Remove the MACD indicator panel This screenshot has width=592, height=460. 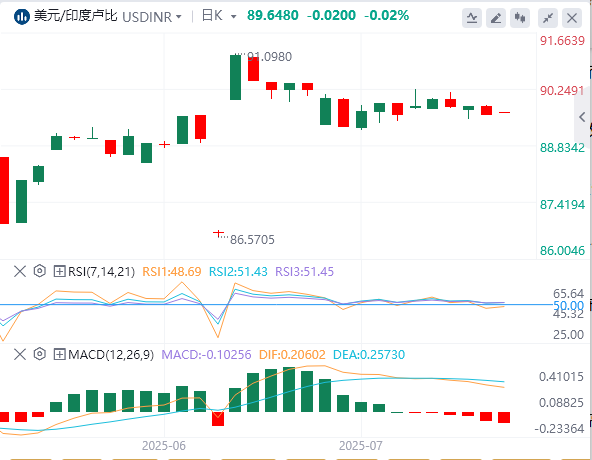click(20, 354)
